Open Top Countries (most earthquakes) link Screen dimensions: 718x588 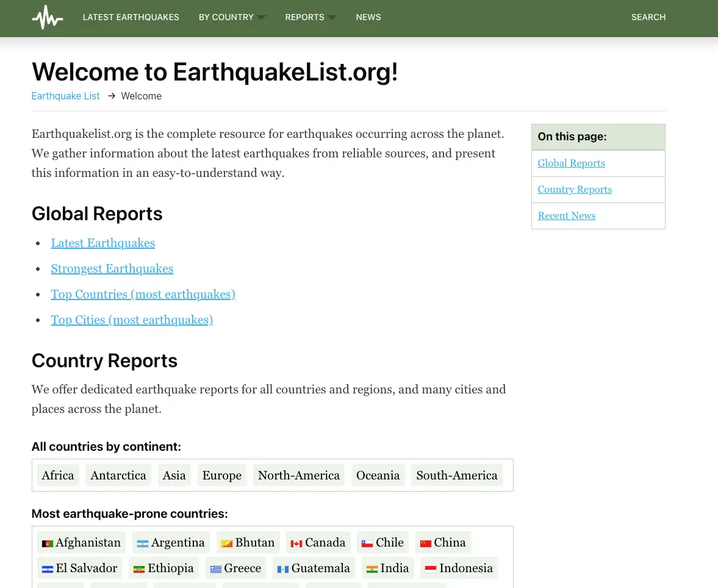tap(143, 295)
